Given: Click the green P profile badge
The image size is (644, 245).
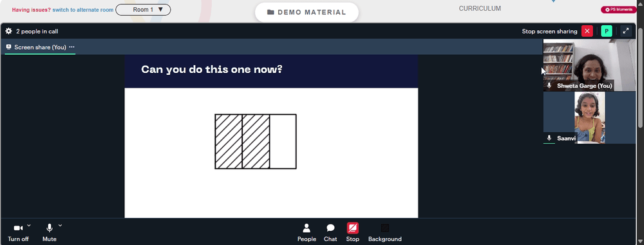Looking at the screenshot, I should tap(606, 31).
